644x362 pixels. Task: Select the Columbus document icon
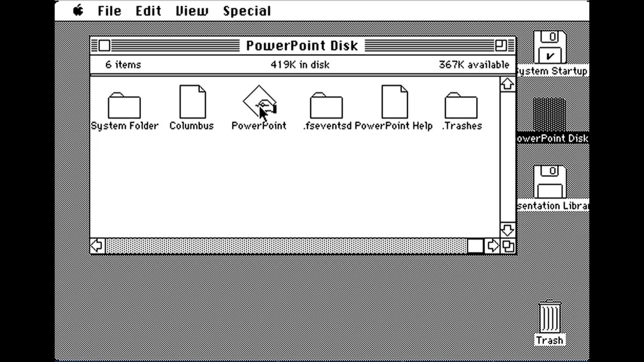coord(192,102)
